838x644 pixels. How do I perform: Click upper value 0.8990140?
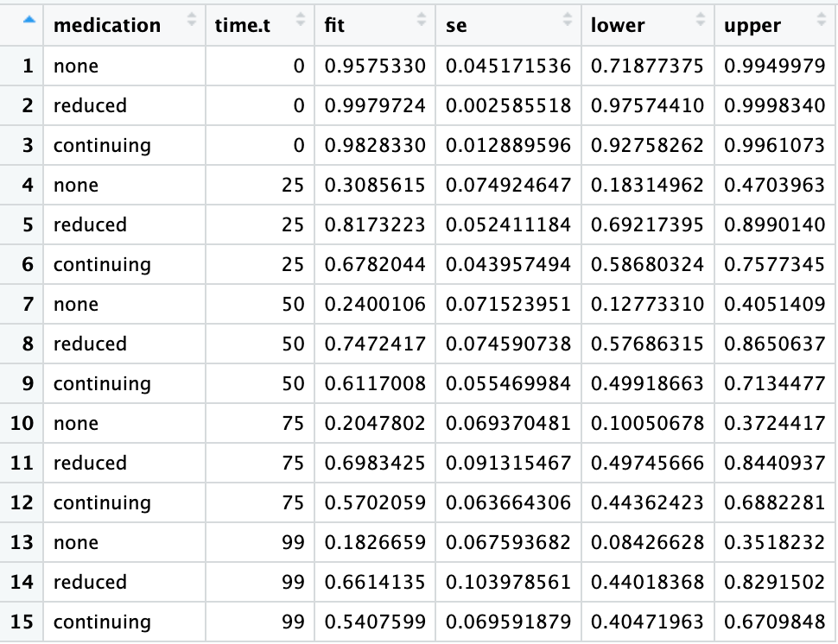pyautogui.click(x=774, y=224)
